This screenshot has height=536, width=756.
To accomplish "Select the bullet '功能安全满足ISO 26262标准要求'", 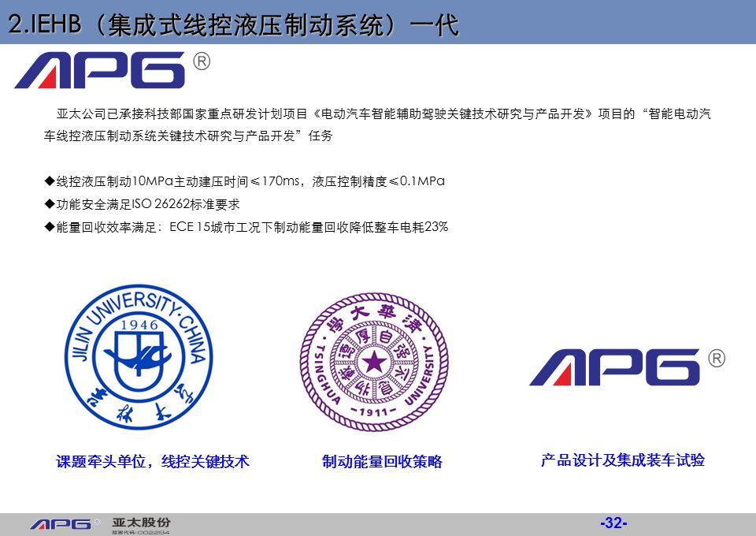I will pos(142,204).
